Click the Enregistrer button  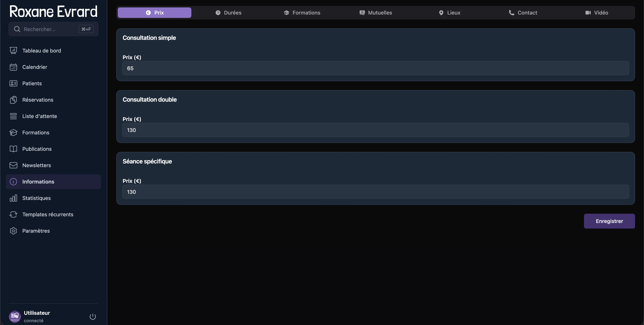(609, 221)
